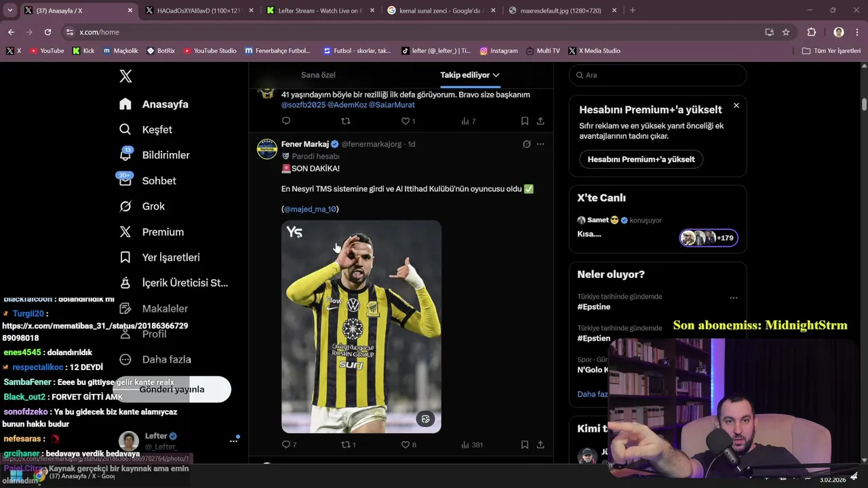The height and width of the screenshot is (488, 868).
Task: Open Keşfet explore search
Action: pos(146,129)
